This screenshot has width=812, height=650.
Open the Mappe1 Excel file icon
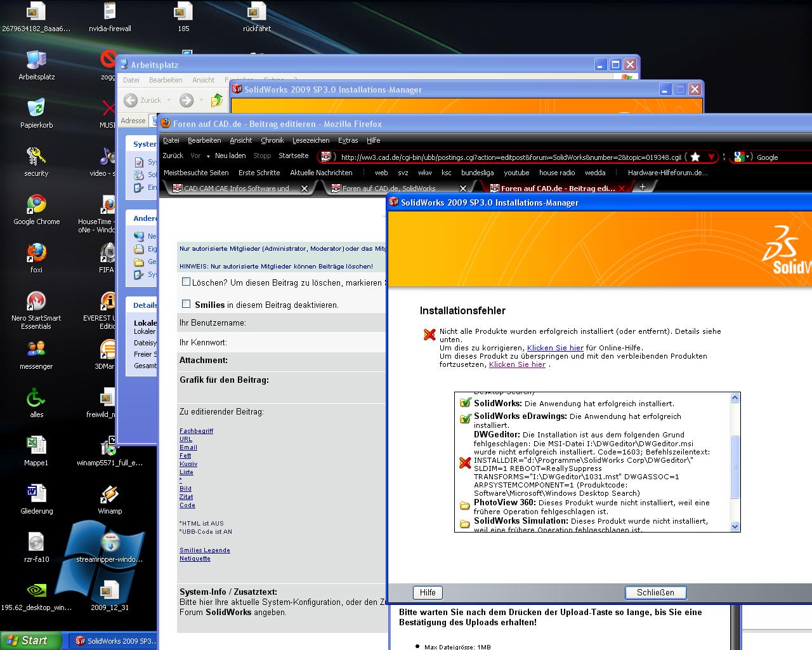click(x=36, y=446)
